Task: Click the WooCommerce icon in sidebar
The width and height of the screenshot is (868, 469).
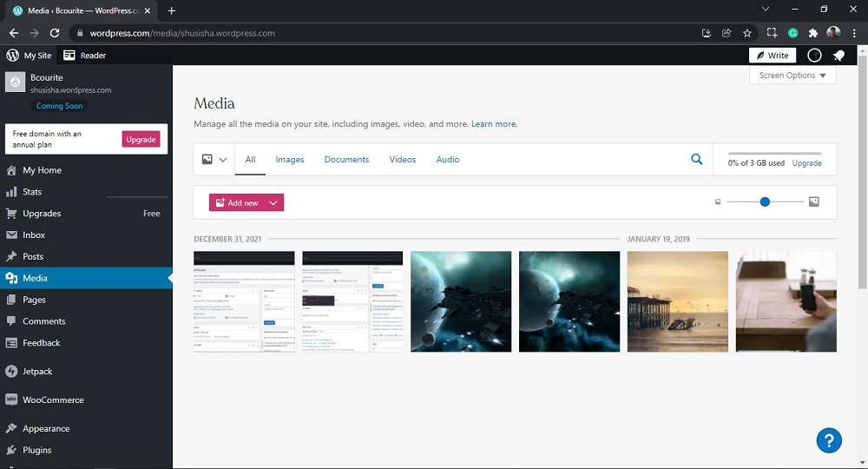Action: 11,400
